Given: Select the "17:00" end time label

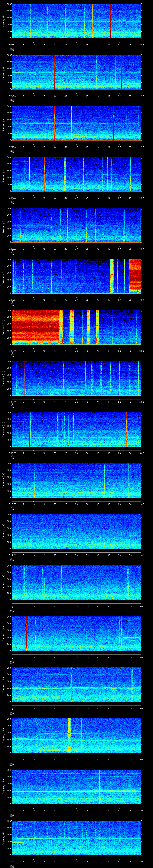Looking at the screenshot, I should [141, 810].
